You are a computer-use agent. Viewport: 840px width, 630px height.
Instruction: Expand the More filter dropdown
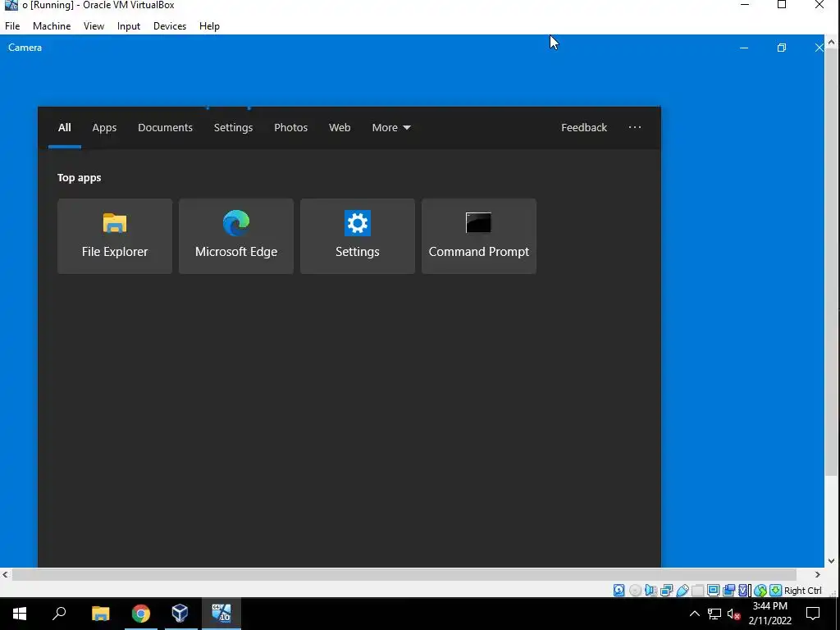[x=391, y=127]
